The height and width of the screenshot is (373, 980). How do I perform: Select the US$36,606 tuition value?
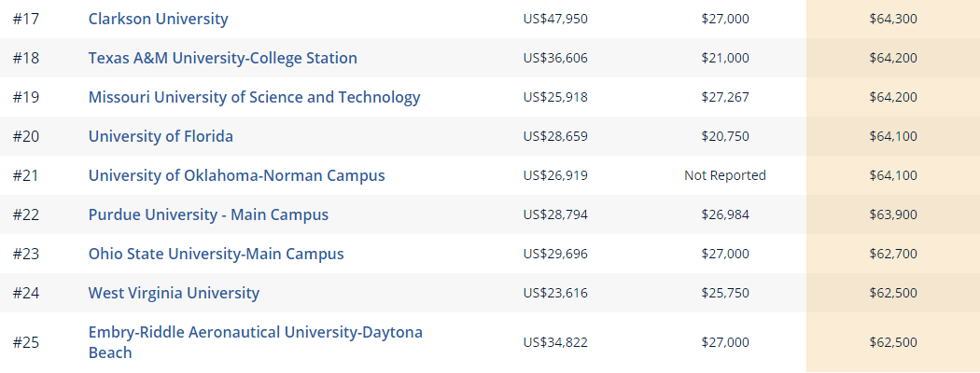(555, 58)
